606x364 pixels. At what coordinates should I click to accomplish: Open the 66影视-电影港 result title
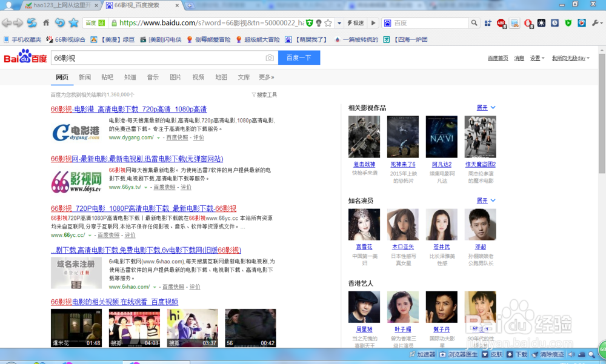pos(128,110)
